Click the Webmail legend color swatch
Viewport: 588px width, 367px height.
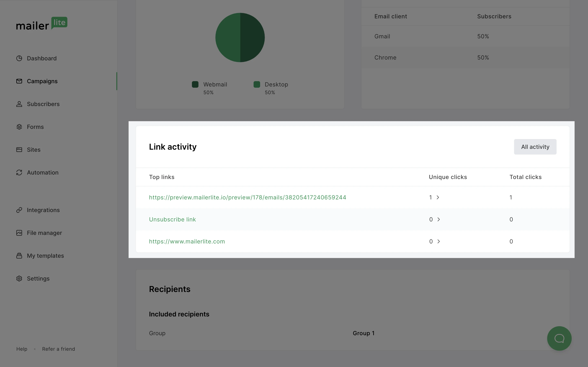coord(195,84)
